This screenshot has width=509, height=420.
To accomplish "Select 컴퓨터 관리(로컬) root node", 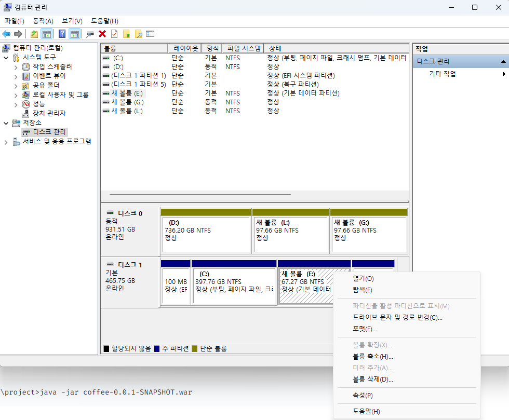I will [x=38, y=48].
